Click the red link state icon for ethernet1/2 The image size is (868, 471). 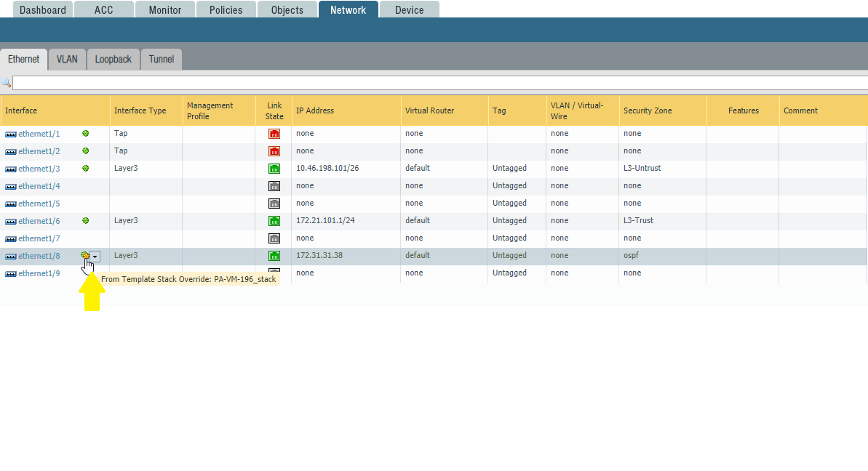coord(274,151)
